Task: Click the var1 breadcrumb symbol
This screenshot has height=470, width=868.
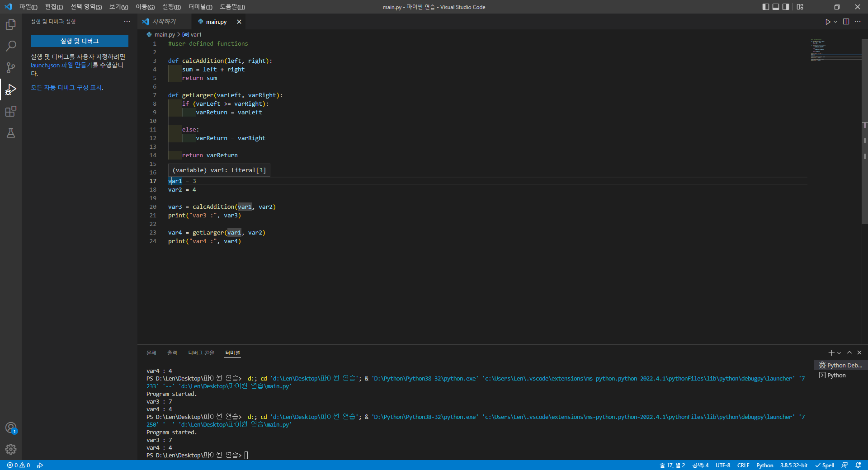Action: click(192, 34)
